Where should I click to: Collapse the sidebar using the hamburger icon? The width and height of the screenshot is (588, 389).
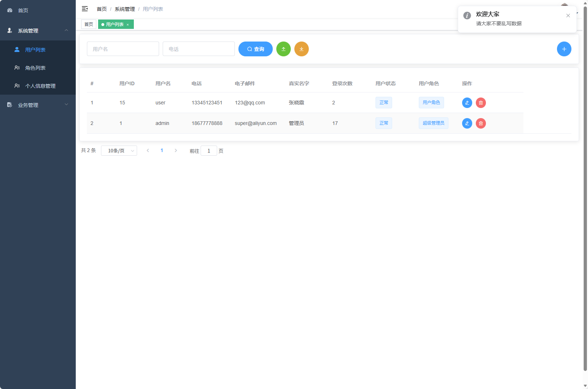(85, 9)
